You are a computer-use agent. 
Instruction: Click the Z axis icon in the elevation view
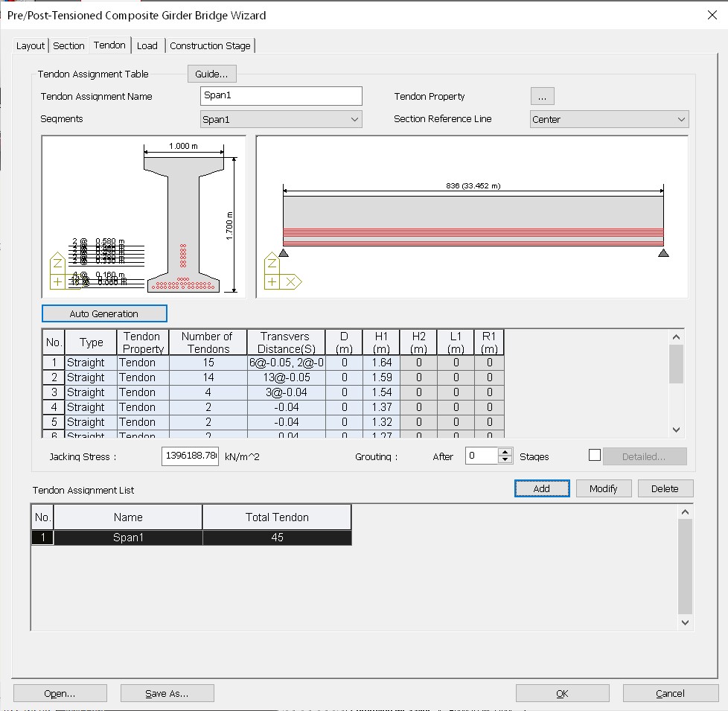[x=271, y=263]
